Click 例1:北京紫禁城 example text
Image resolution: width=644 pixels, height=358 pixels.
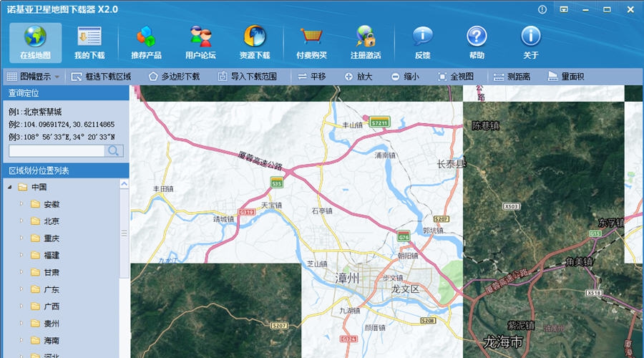click(x=35, y=112)
